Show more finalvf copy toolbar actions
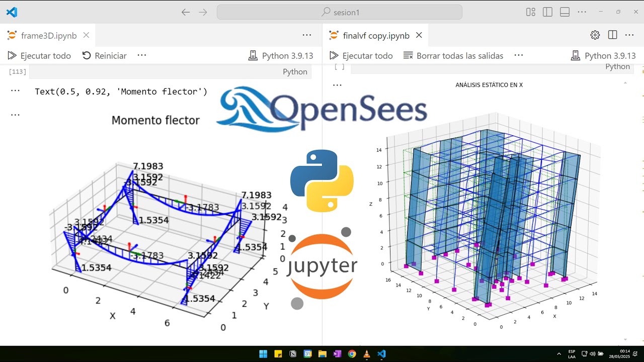Viewport: 644px width, 362px height. tap(519, 55)
